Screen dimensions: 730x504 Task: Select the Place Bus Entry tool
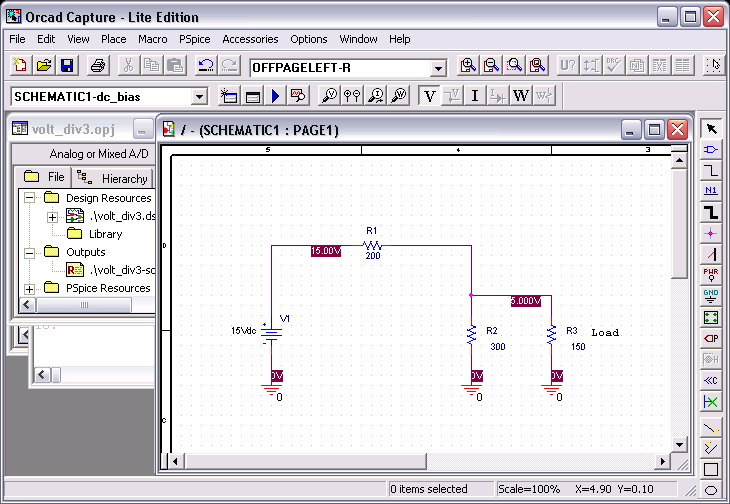[x=711, y=254]
